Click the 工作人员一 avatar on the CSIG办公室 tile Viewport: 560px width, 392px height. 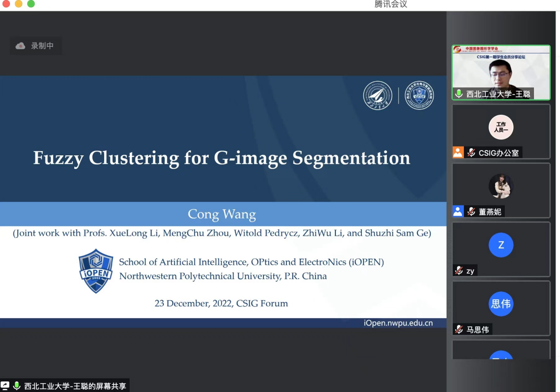point(501,127)
